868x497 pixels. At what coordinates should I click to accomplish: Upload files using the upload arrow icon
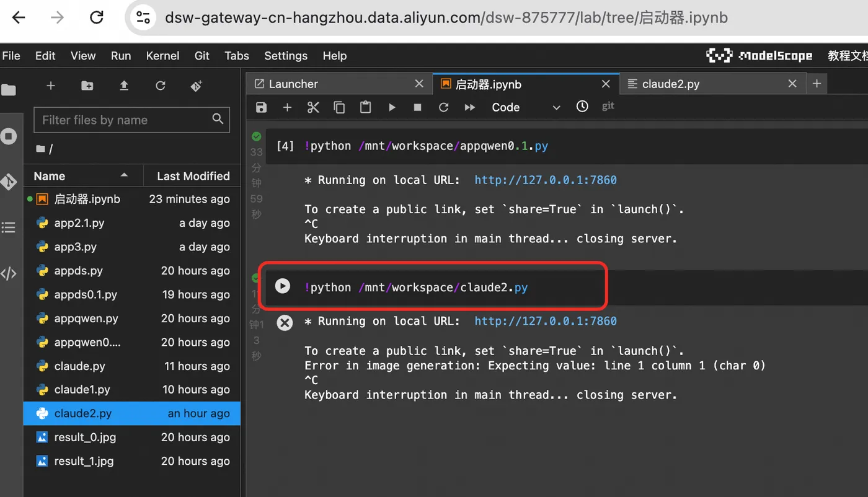pos(124,86)
